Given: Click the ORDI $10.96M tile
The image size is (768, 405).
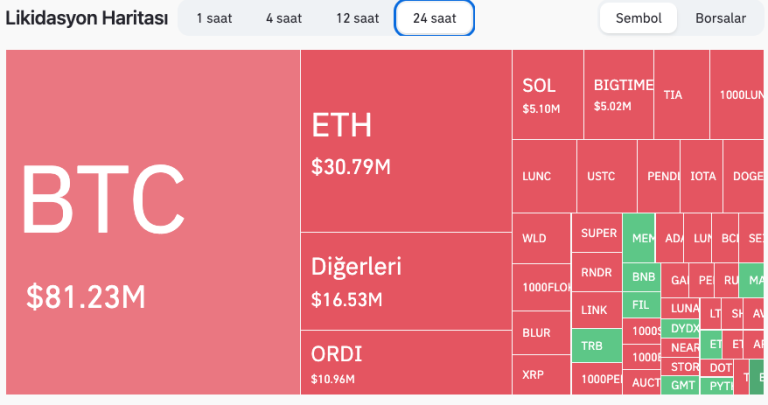Looking at the screenshot, I should (x=405, y=362).
